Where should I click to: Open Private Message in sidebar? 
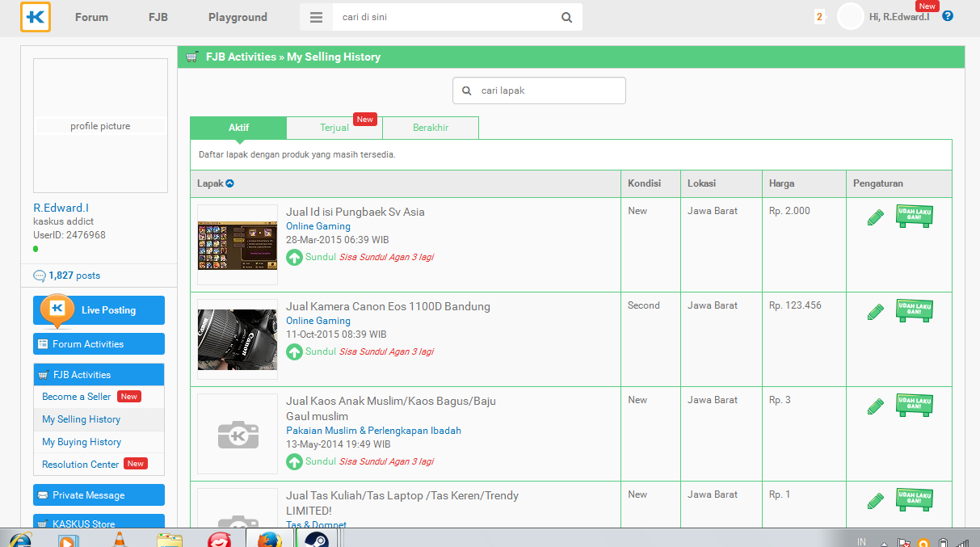pyautogui.click(x=99, y=495)
